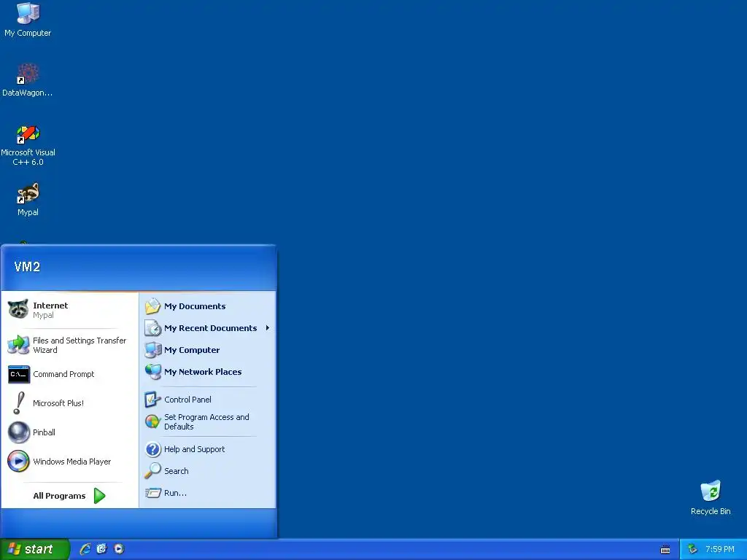Viewport: 747px width, 560px height.
Task: Expand All Programs with green arrow
Action: tap(70, 496)
